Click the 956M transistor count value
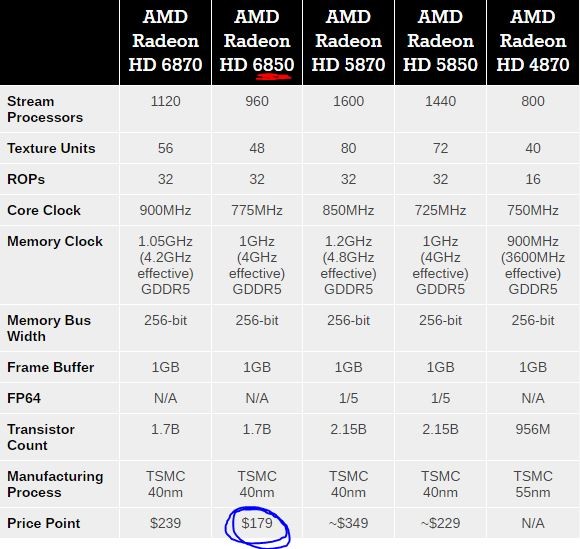Image resolution: width=580 pixels, height=549 pixels. coord(533,429)
